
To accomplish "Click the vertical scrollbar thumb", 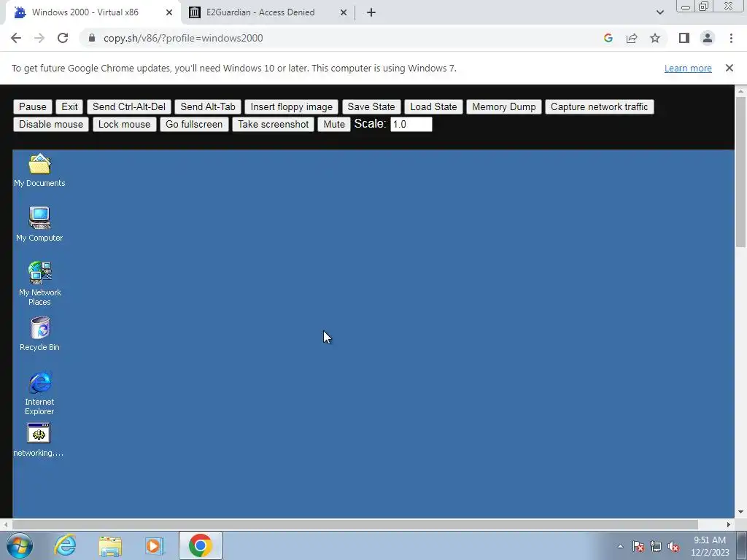I will coord(741,171).
